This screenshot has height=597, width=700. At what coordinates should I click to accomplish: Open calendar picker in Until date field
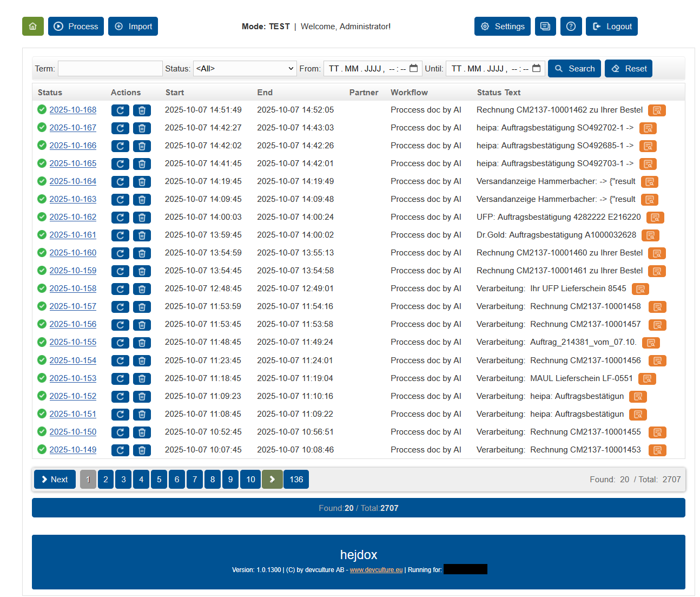click(x=536, y=68)
